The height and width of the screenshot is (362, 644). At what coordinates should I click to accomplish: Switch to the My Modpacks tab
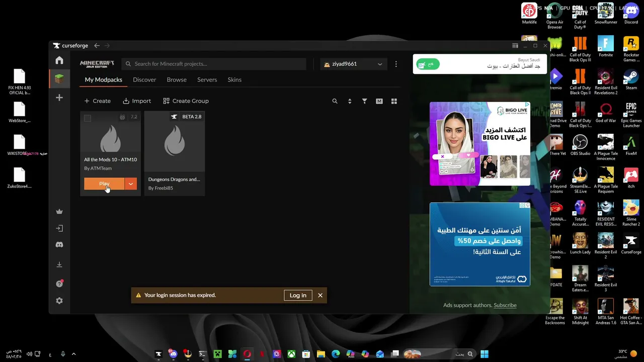(x=103, y=79)
